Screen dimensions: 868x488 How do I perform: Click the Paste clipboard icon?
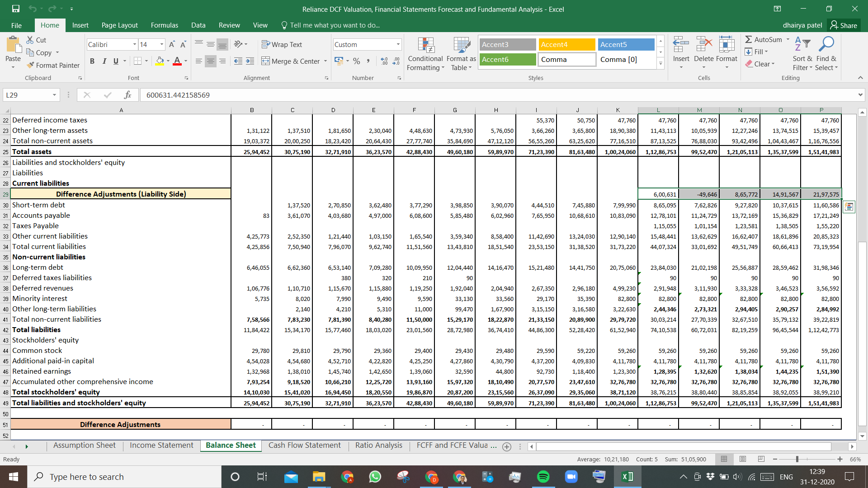(13, 45)
